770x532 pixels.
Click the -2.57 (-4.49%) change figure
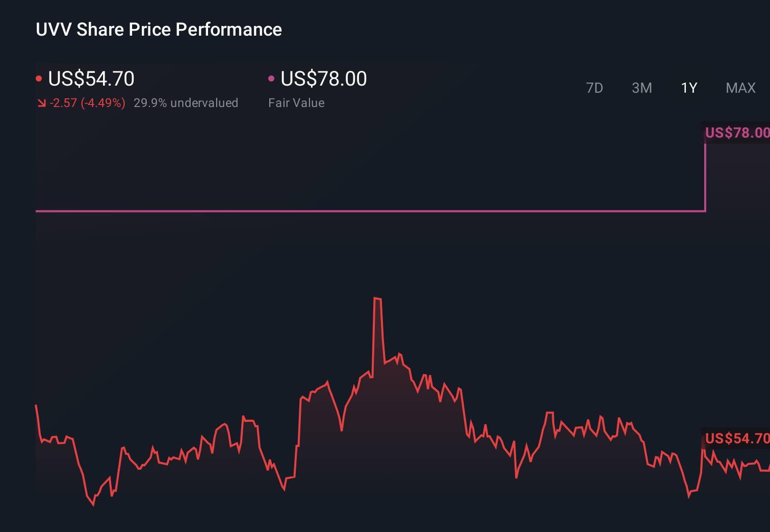click(x=87, y=102)
